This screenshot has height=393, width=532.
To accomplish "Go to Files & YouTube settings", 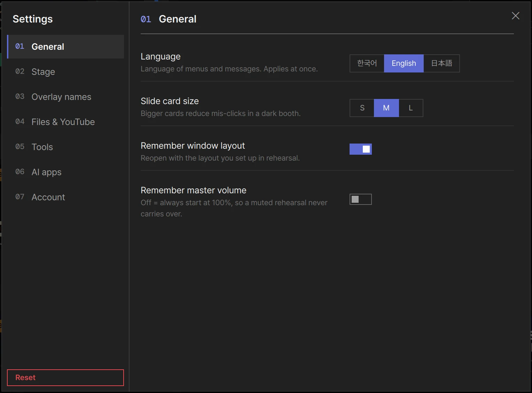I will 65,122.
